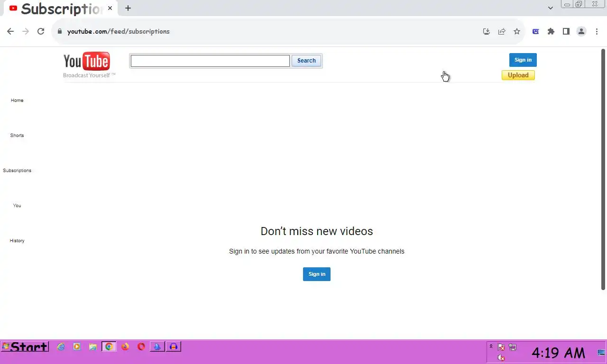Open the Chrome profile avatar
The height and width of the screenshot is (364, 607).
point(581,31)
